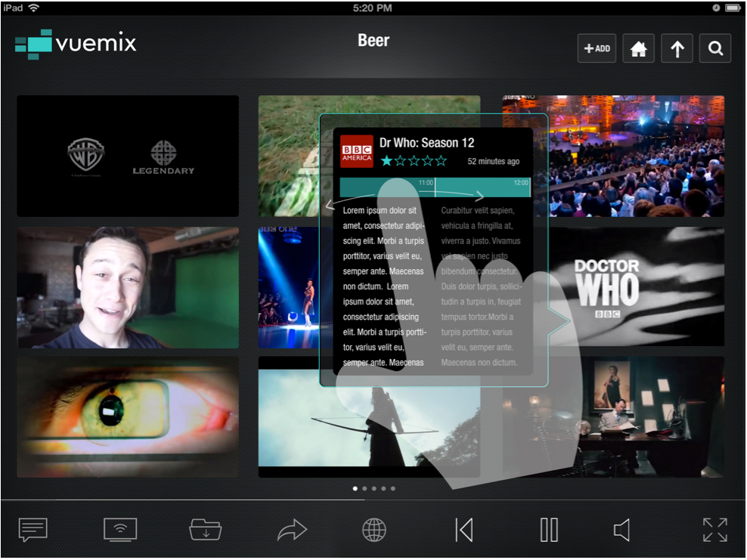This screenshot has width=747, height=560.
Task: Go to the home screen icon
Action: coord(638,48)
